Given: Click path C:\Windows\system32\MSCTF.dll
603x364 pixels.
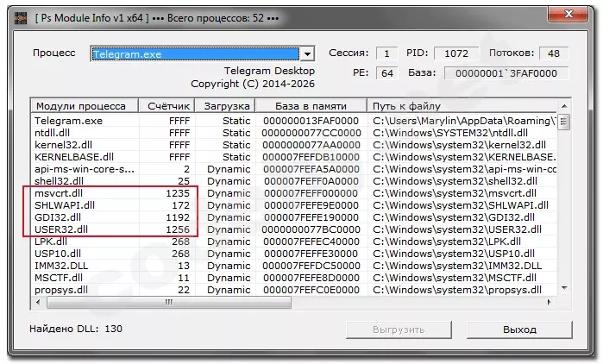Looking at the screenshot, I should pyautogui.click(x=454, y=278).
